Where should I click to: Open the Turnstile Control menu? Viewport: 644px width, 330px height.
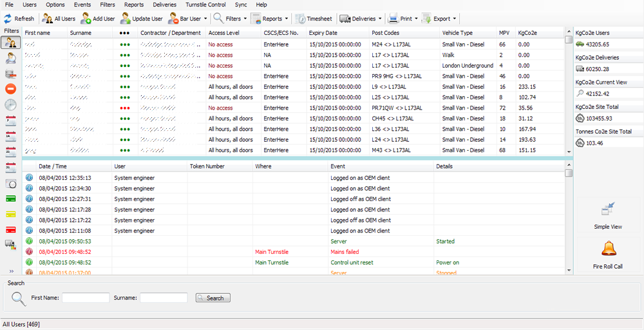point(205,5)
